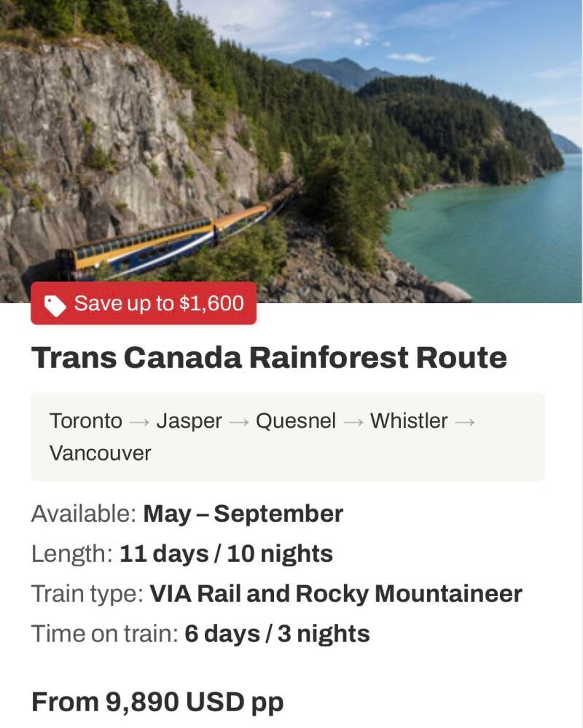Click the 11 days / 10 nights length
This screenshot has height=728, width=583.
pyautogui.click(x=226, y=554)
